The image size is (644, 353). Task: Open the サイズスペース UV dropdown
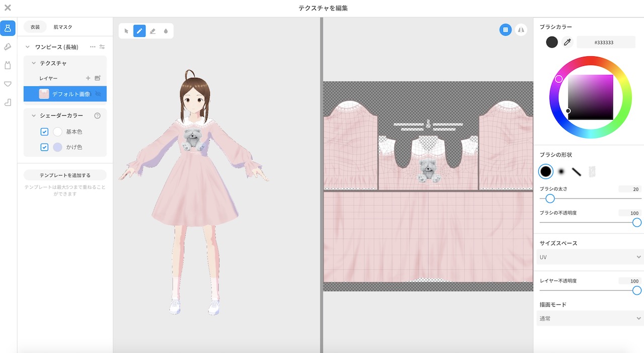(x=590, y=257)
